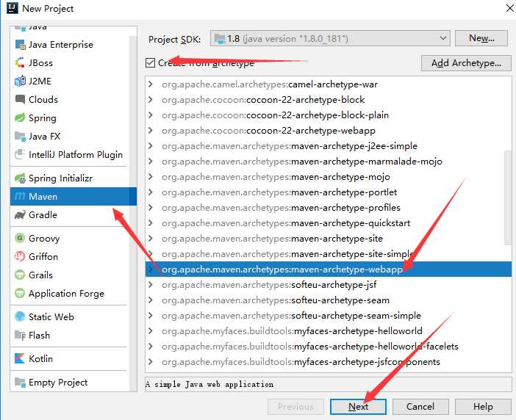Click the IntelliJ IDEA logo in title bar
The image size is (516, 420).
[x=12, y=8]
